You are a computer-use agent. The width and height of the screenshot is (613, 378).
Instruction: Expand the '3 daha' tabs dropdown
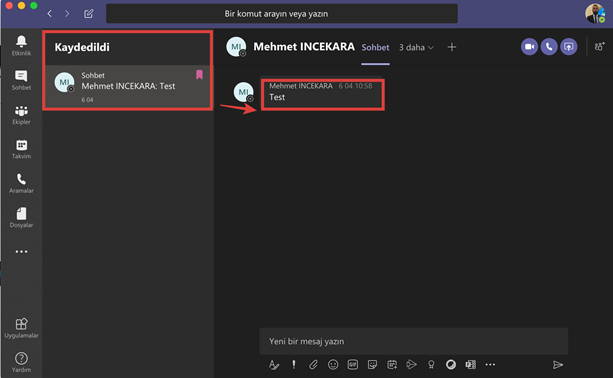pyautogui.click(x=416, y=47)
